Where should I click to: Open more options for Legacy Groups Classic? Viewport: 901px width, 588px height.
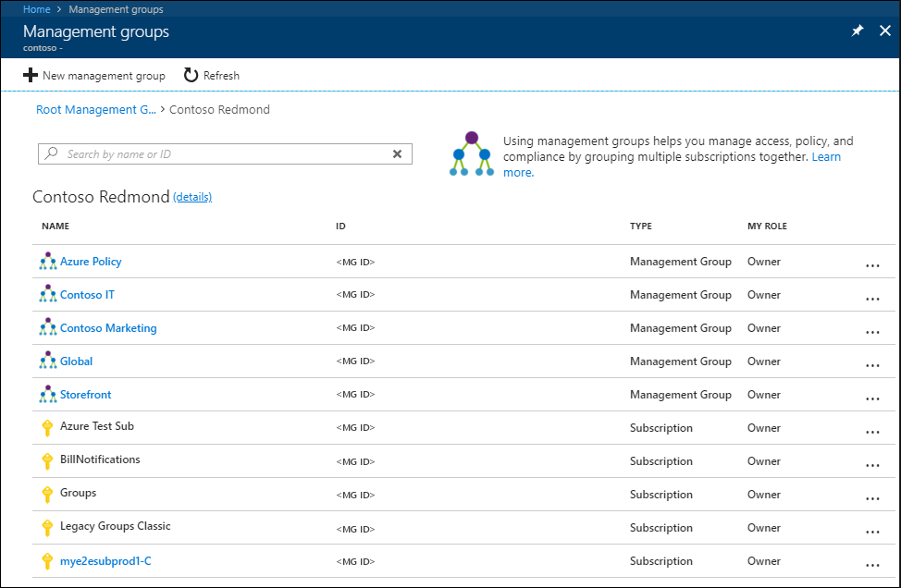point(872,532)
